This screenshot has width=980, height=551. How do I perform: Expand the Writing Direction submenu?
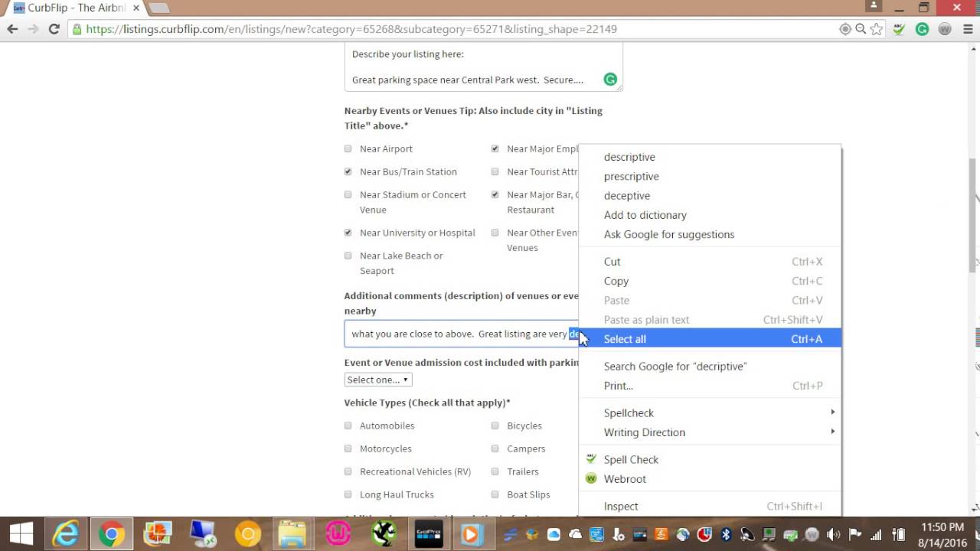pos(710,432)
